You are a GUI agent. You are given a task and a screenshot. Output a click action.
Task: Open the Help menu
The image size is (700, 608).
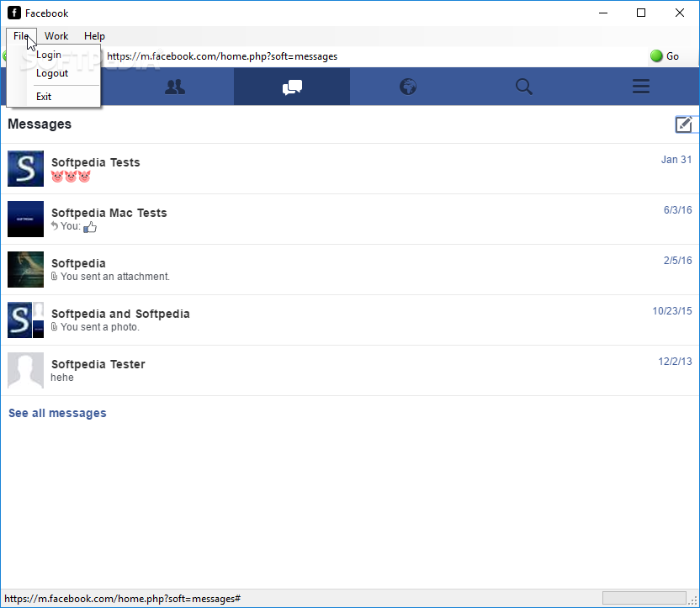94,35
